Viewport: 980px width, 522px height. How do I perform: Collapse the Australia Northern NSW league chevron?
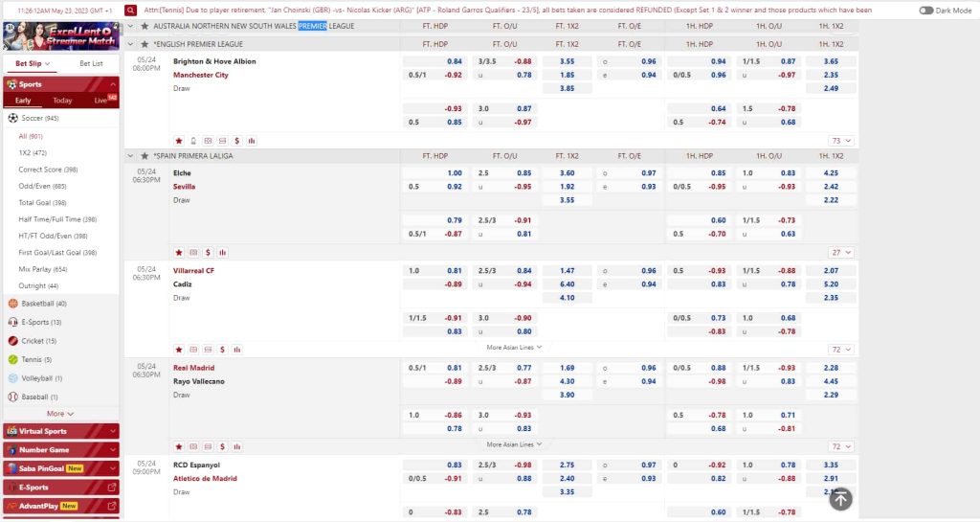tap(130, 26)
